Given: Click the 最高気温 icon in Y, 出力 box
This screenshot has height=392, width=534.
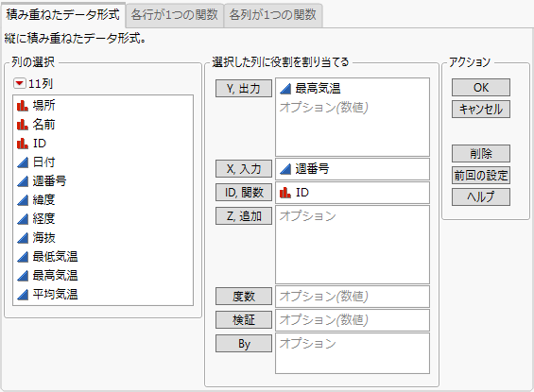Looking at the screenshot, I should point(285,89).
